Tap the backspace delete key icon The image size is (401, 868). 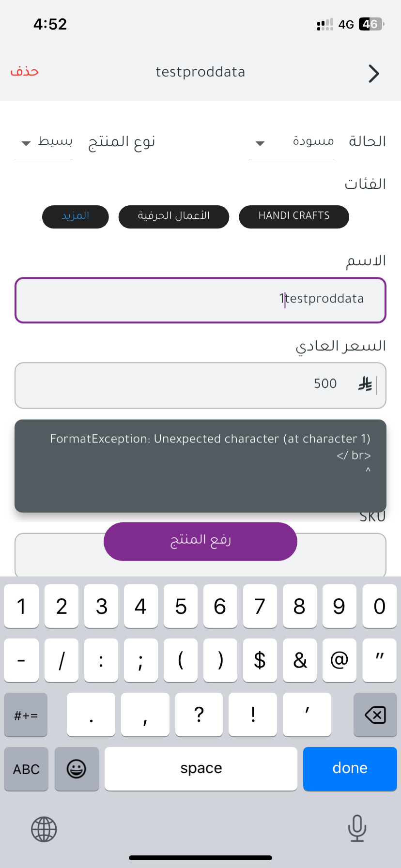tap(375, 715)
